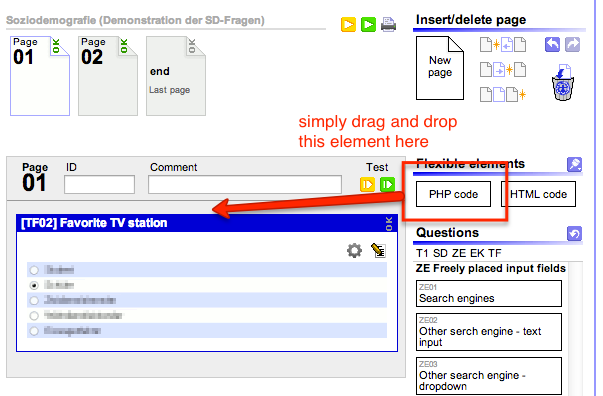
Task: Select ZE02 Other serch engine text input
Action: 489,332
